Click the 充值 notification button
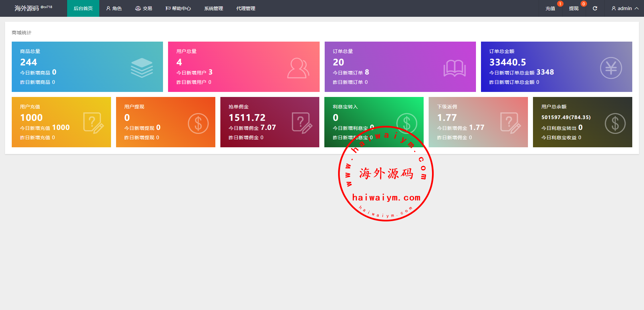This screenshot has width=644, height=310. point(550,8)
